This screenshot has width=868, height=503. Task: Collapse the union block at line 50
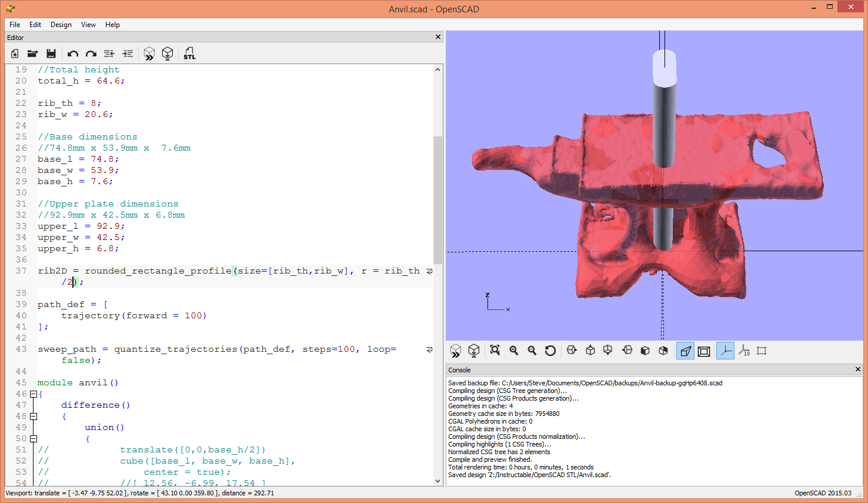coord(34,438)
